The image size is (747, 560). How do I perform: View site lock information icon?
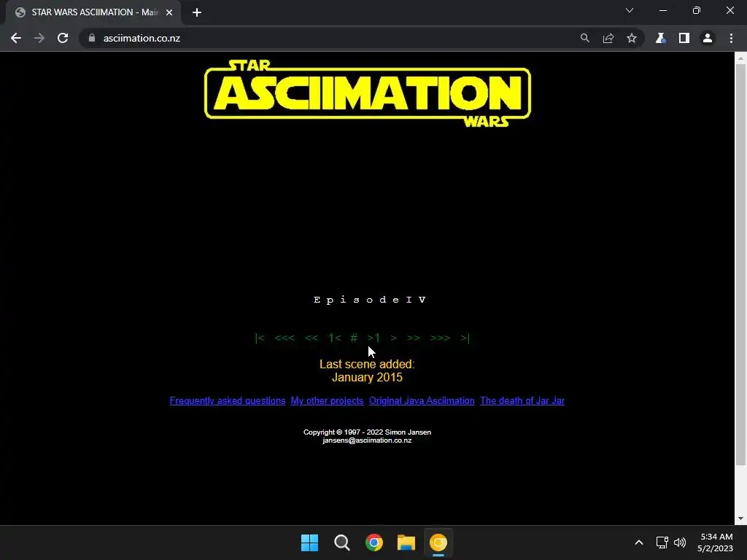pyautogui.click(x=92, y=38)
